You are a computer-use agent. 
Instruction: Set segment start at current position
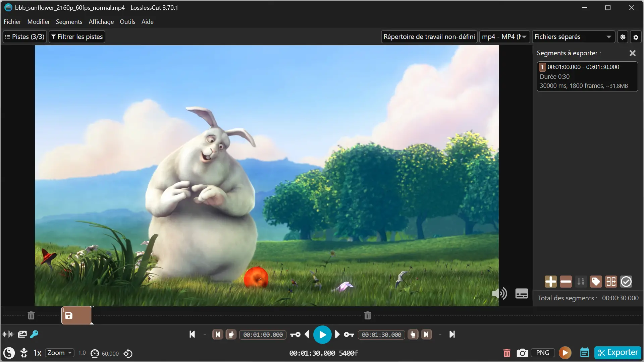tap(231, 335)
